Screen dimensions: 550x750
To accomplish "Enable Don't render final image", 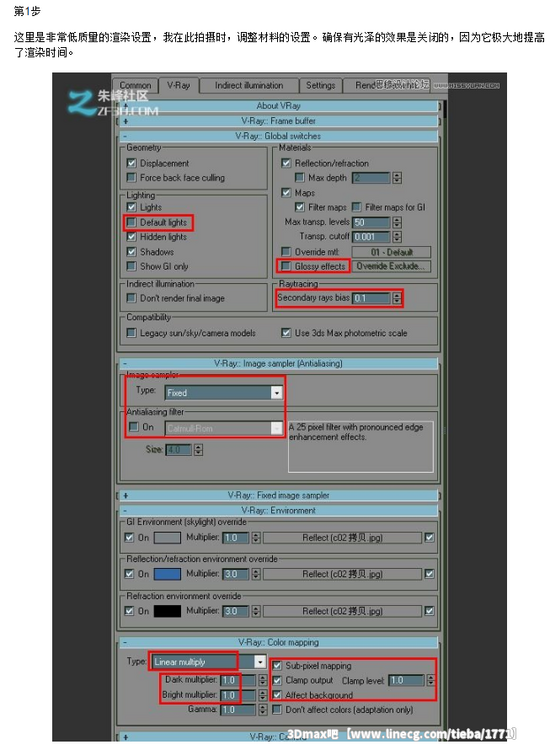I will [132, 298].
